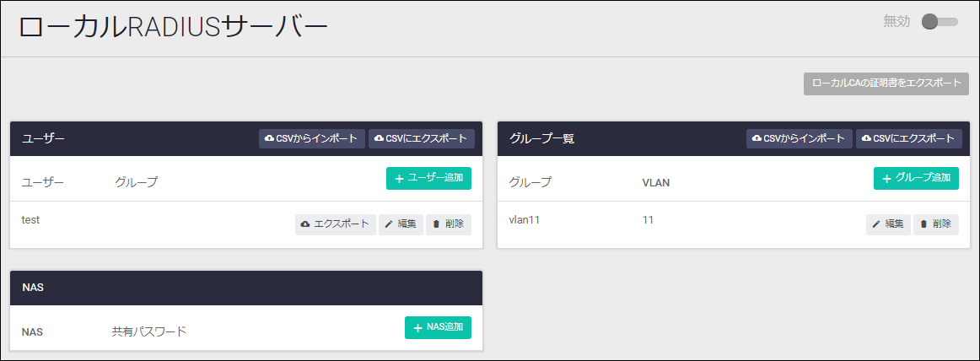Viewport: 980px width, 361px height.
Task: Click cloud icon on test row エクスポート
Action: [305, 224]
